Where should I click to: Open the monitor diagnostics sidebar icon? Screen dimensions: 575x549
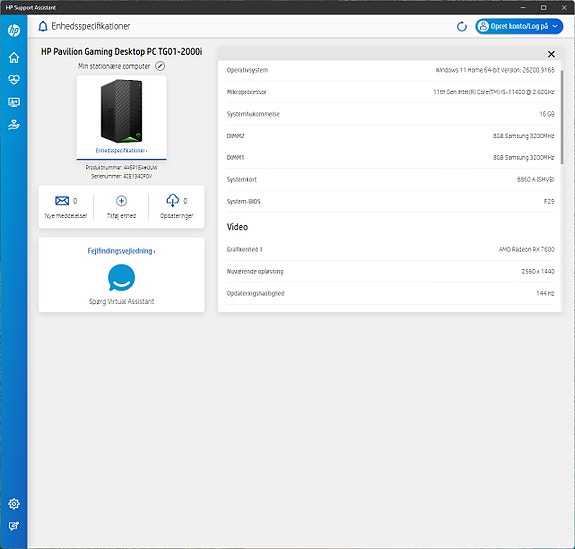point(14,102)
